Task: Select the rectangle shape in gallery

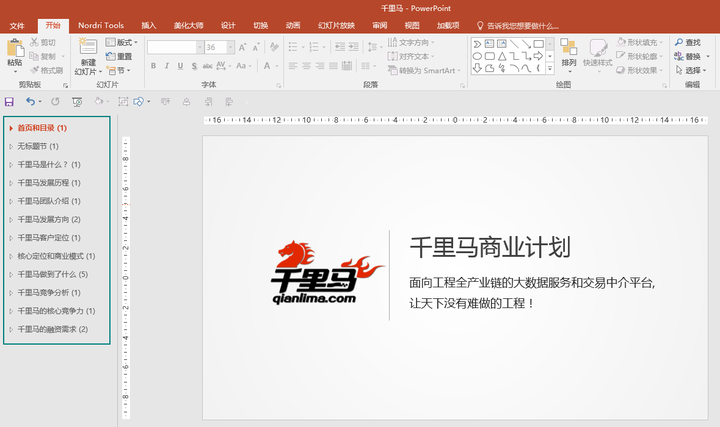Action: (539, 44)
